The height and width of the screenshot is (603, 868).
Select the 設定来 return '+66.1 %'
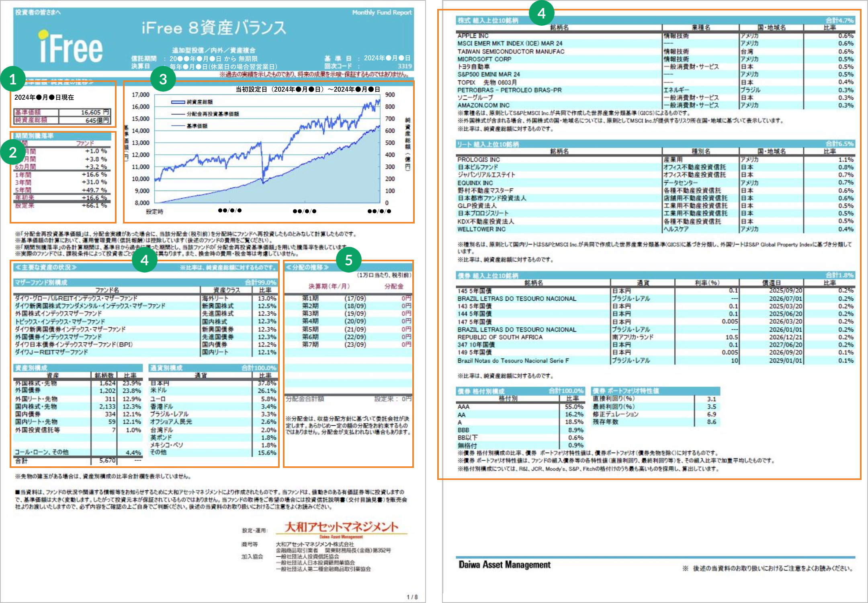click(x=94, y=205)
